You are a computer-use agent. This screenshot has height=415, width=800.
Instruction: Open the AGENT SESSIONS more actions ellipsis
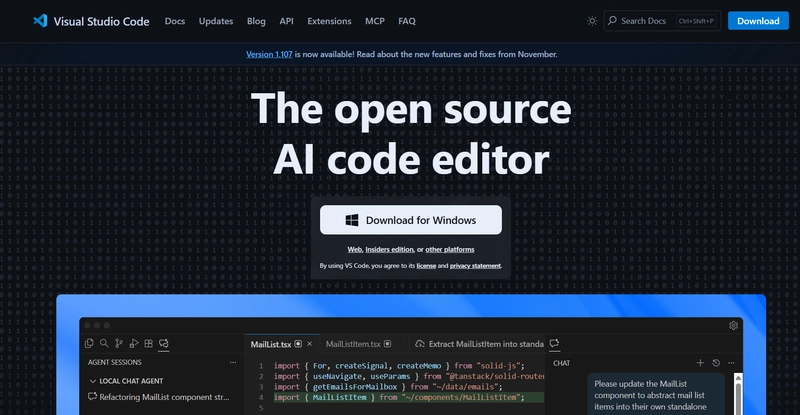coord(233,362)
